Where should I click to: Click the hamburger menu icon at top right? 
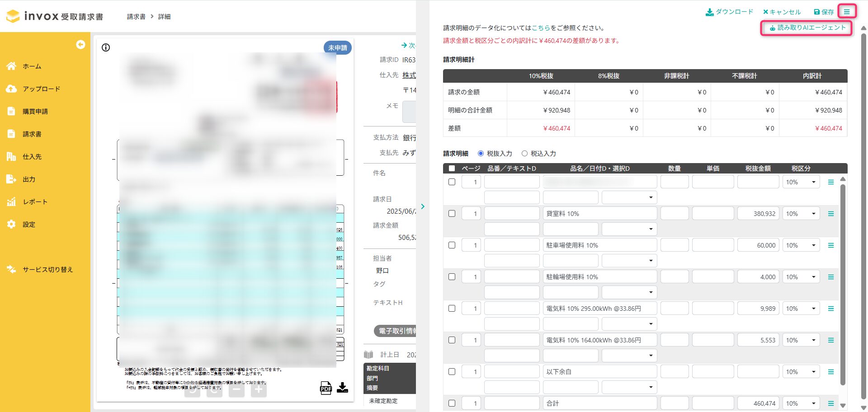tap(846, 12)
